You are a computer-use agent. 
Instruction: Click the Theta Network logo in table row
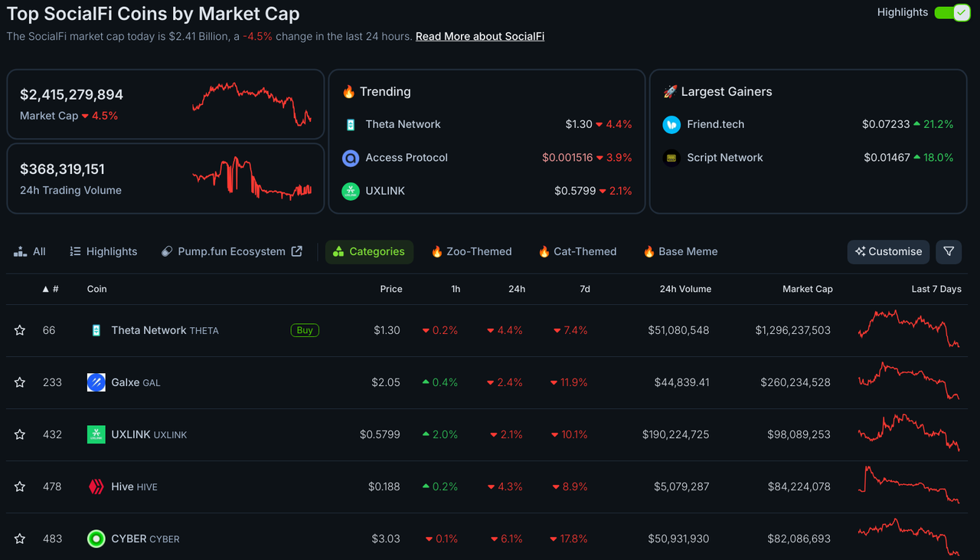96,330
